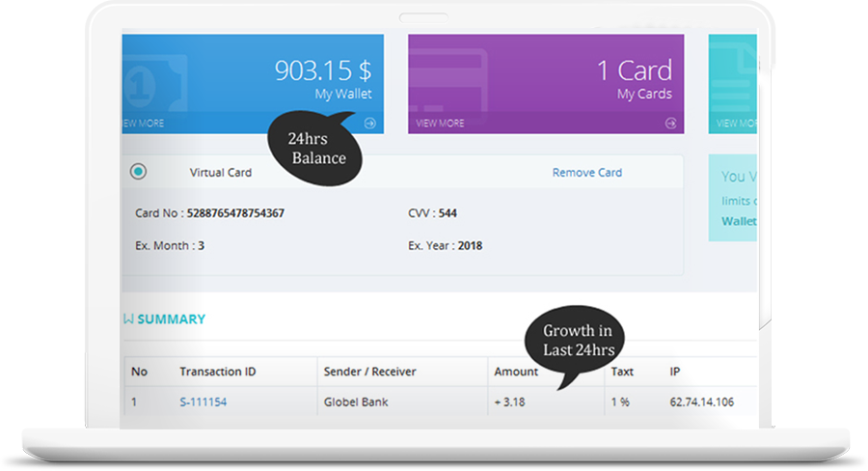The width and height of the screenshot is (868, 471).
Task: Click VIEW MORE on My Wallet tile
Action: [x=145, y=124]
